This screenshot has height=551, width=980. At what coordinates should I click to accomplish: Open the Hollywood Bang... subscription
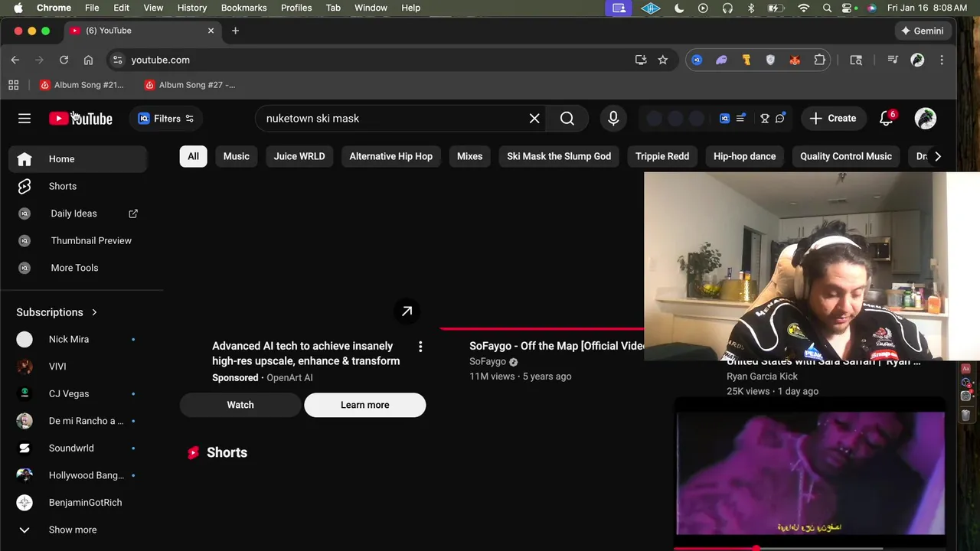tap(78, 475)
